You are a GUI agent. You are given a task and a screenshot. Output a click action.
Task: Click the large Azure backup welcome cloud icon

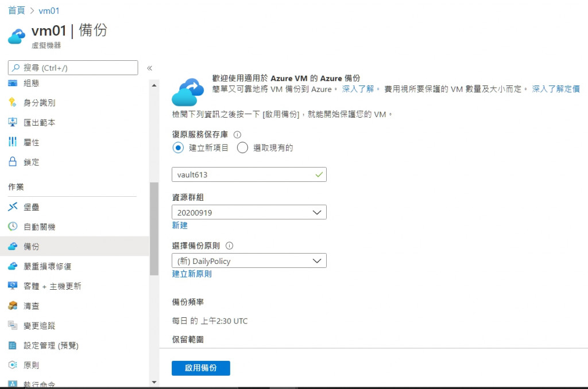point(188,92)
